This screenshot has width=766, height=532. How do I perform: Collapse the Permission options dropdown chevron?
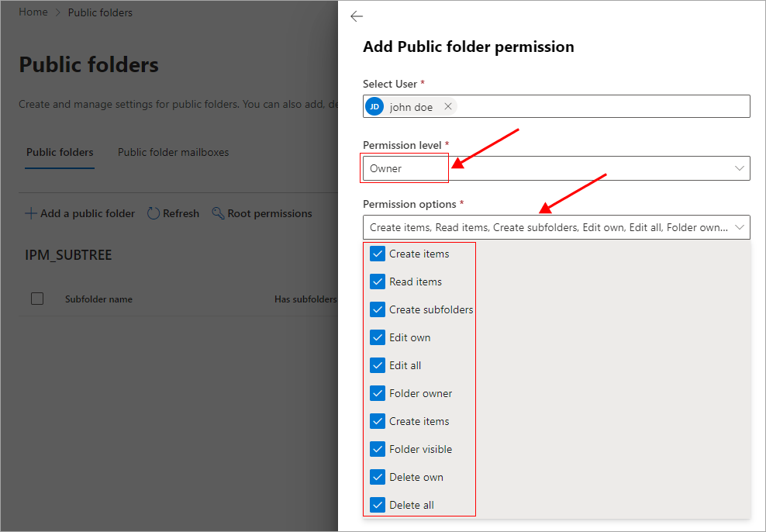[739, 227]
